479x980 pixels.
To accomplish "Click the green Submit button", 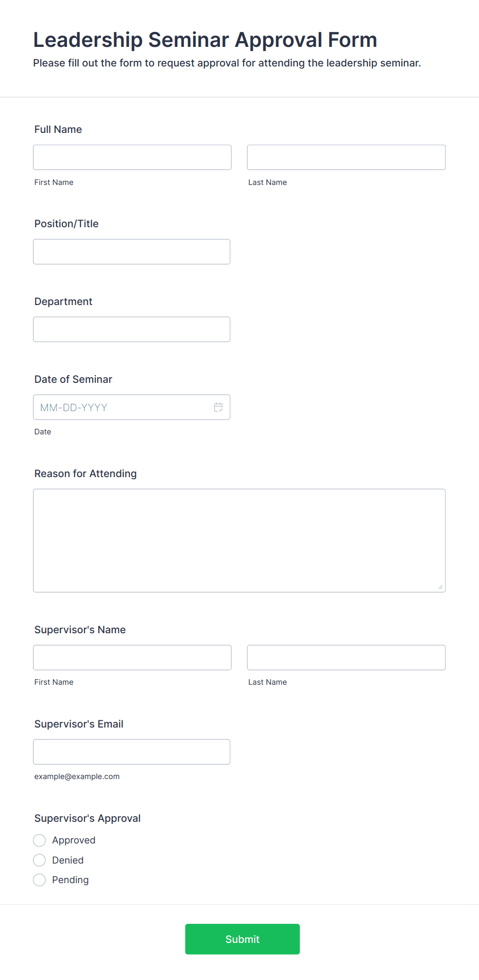I will tap(243, 939).
